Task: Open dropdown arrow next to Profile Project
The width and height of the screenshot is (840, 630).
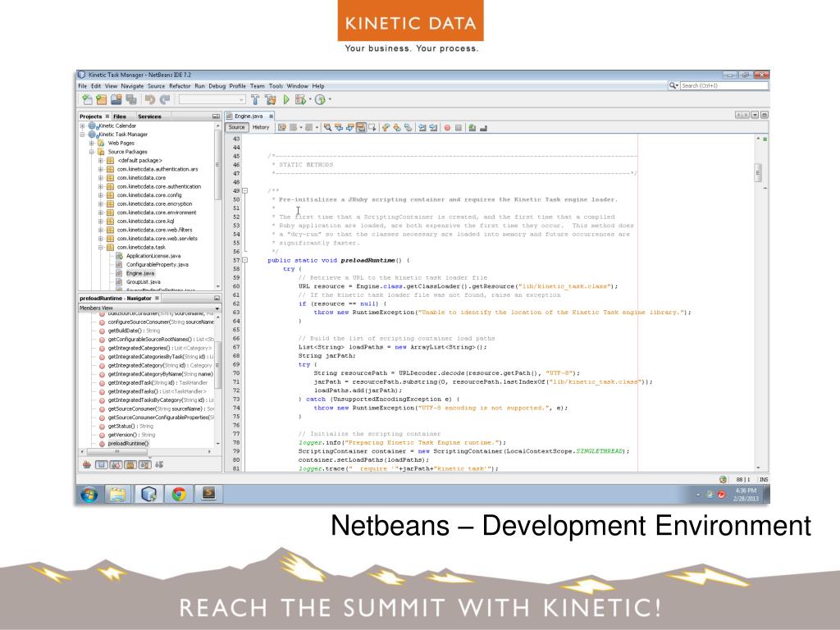Action: [330, 99]
